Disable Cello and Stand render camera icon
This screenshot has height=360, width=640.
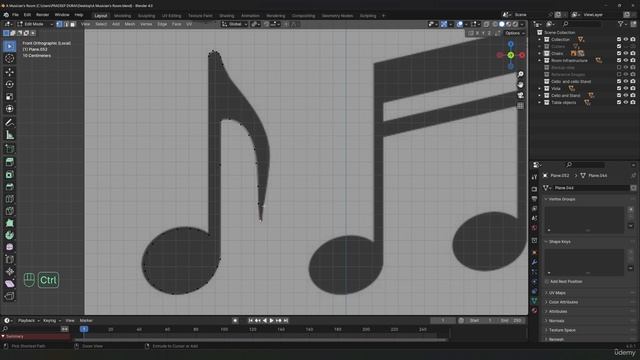[633, 96]
